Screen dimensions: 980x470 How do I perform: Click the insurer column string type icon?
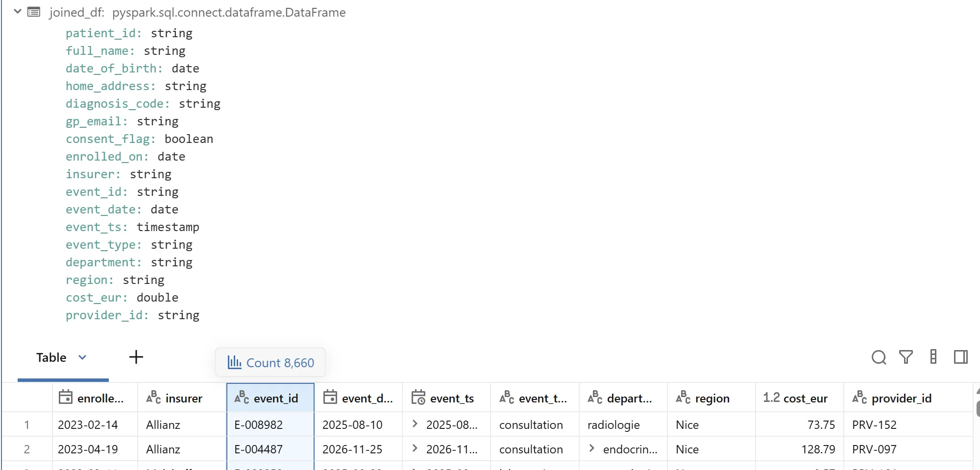[x=153, y=397]
